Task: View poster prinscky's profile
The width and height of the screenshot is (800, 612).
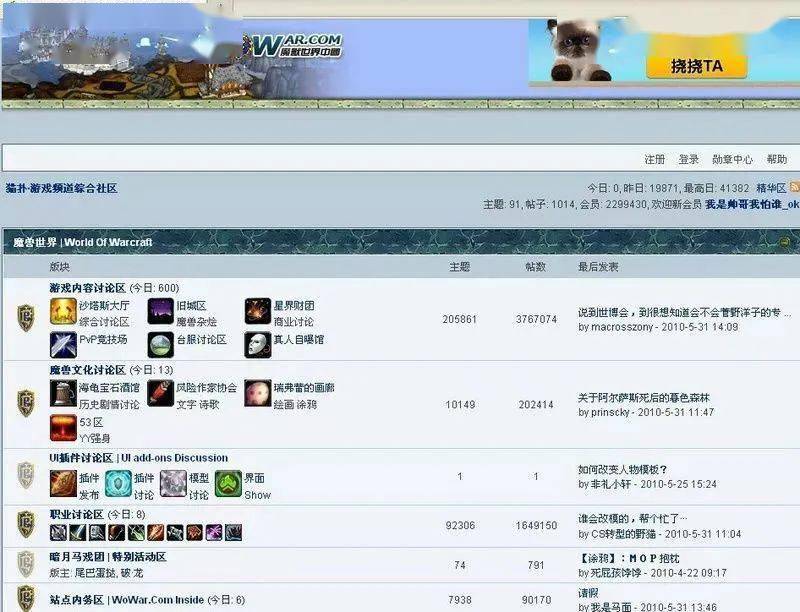Action: [610, 412]
